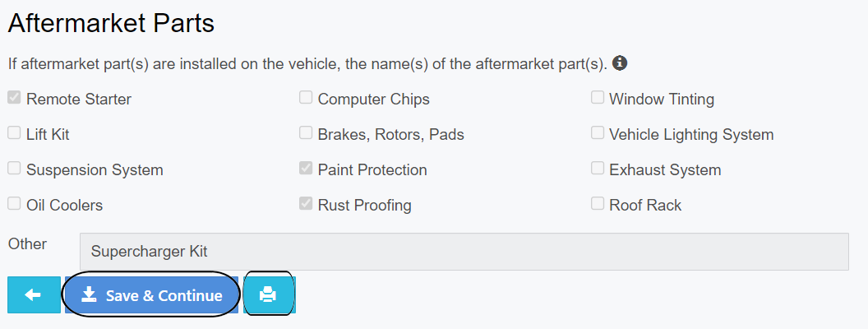Check the Suspension System option
The width and height of the screenshot is (868, 329).
[x=14, y=169]
